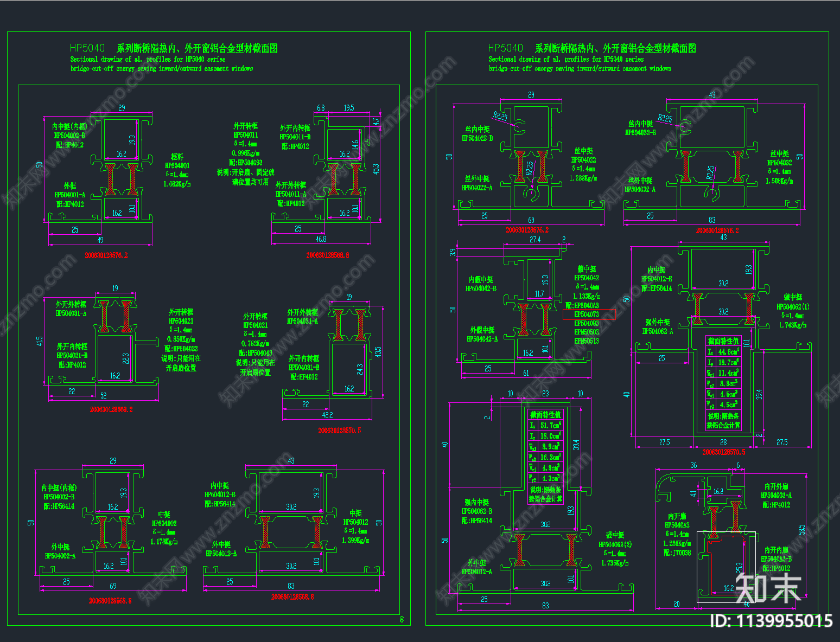This screenshot has width=840, height=642.
Task: Click the HPM50503 accessory code
Action: tap(587, 332)
